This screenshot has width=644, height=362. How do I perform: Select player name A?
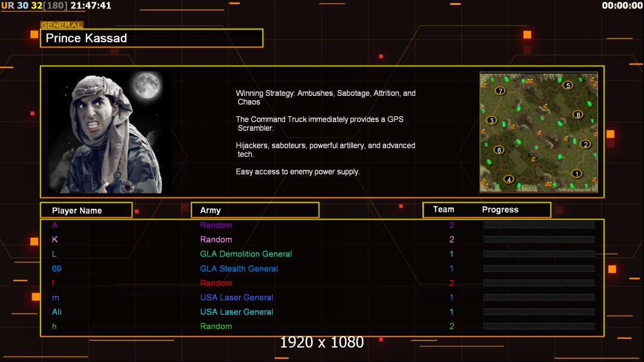click(54, 224)
